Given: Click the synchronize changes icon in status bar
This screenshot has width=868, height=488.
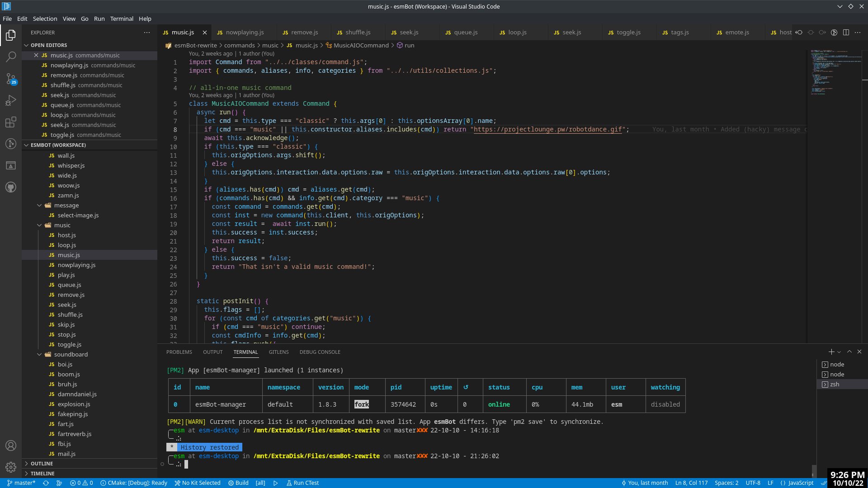Looking at the screenshot, I should click(x=46, y=483).
